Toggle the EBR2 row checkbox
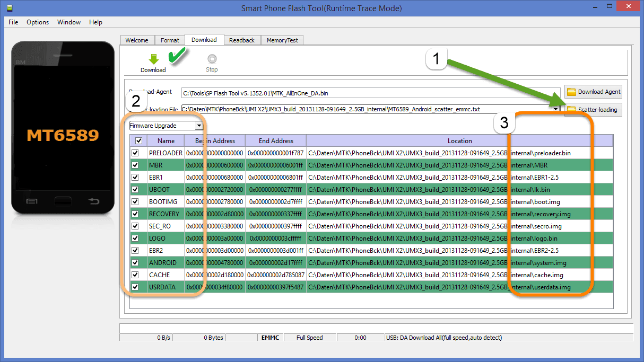644x362 pixels. (135, 250)
